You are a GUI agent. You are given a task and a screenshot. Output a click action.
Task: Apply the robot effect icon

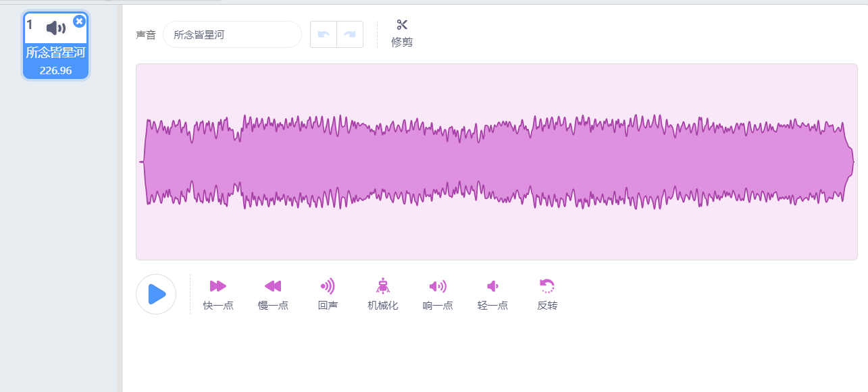[383, 286]
